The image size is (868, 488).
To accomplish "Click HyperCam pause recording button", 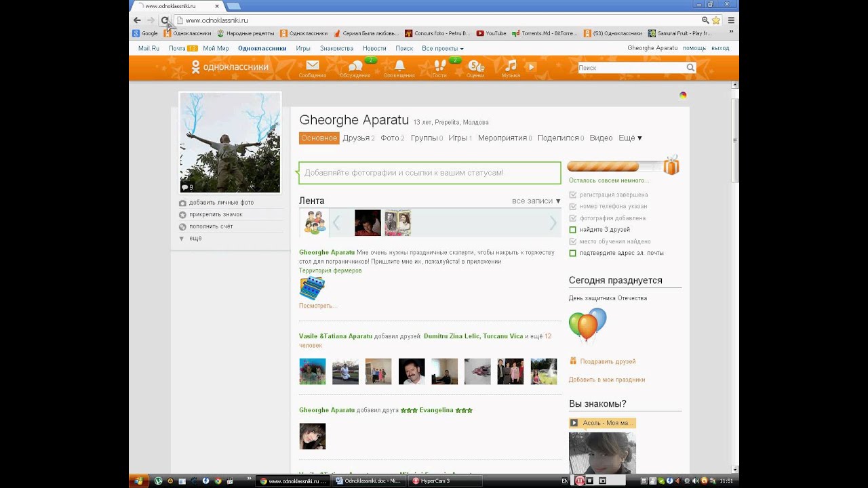I will point(580,481).
